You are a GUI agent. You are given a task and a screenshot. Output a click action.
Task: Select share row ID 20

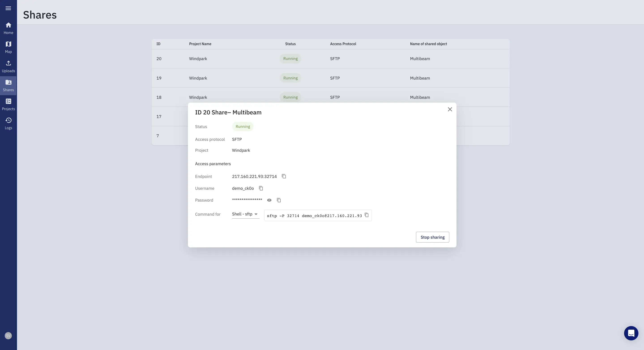(x=331, y=59)
